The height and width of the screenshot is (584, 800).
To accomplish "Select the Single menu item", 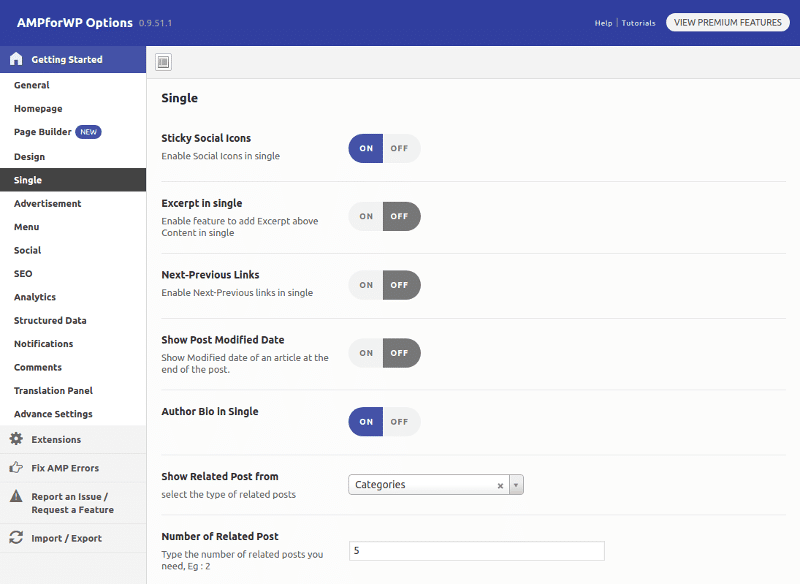I will click(73, 180).
